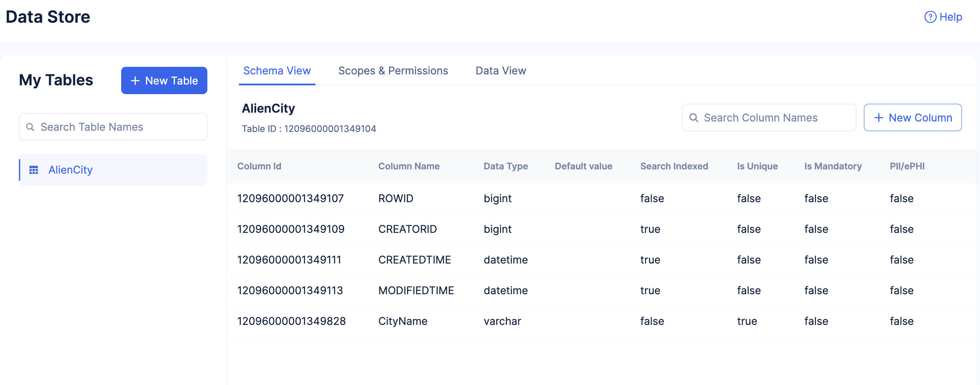Click PII/ePHI false value for ROWID
This screenshot has width=980, height=385.
click(902, 198)
